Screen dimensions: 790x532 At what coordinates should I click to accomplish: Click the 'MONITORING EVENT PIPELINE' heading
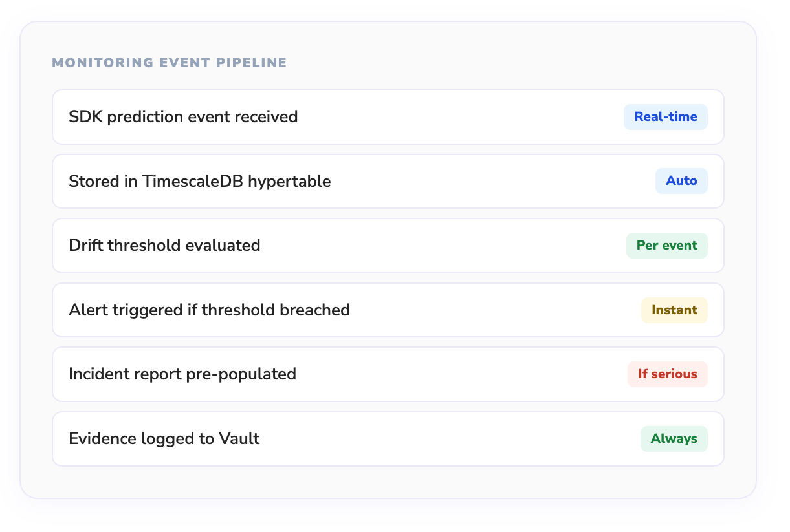(170, 63)
